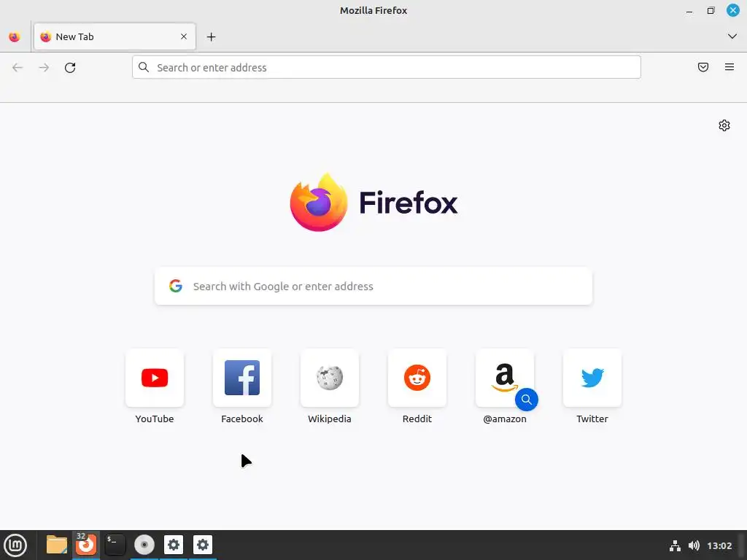Open the volume tray icon

(x=694, y=545)
